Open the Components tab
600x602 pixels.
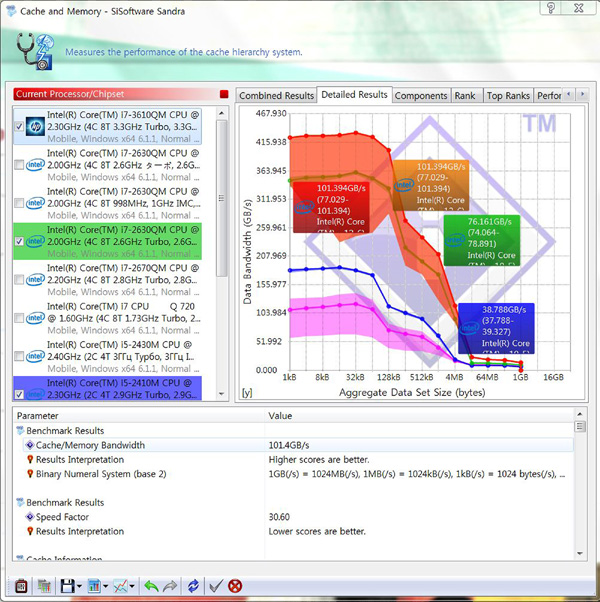click(x=421, y=96)
